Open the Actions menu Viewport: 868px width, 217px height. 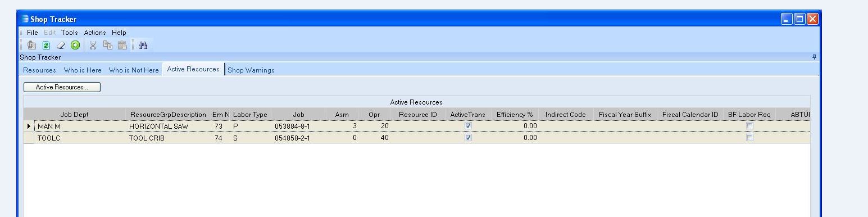(x=95, y=33)
